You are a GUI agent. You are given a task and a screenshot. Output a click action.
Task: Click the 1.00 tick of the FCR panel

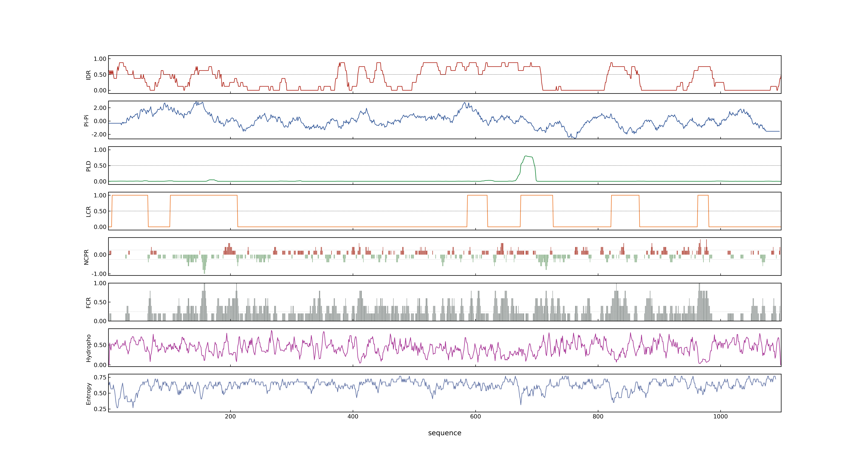click(100, 283)
